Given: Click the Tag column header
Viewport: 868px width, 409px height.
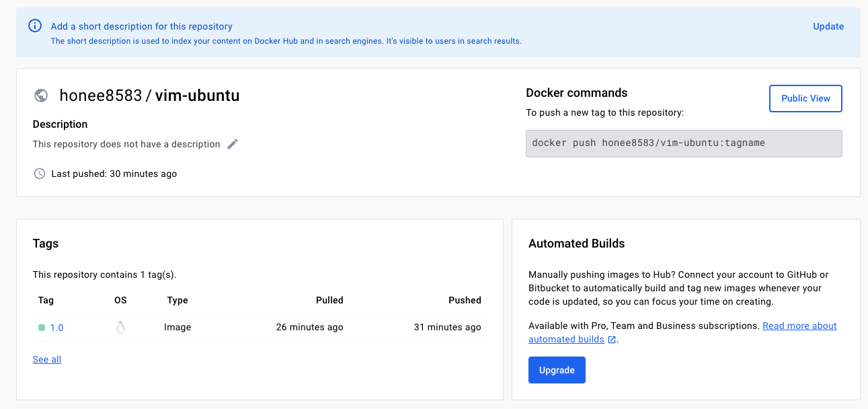Looking at the screenshot, I should tap(46, 300).
